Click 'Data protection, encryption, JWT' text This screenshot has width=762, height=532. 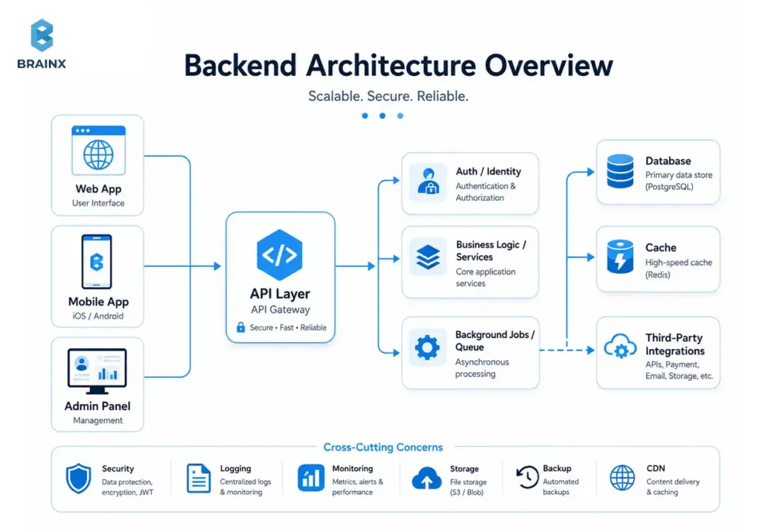[x=127, y=487]
